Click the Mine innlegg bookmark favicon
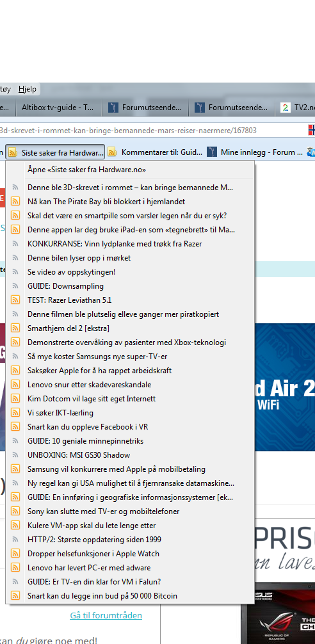 (x=211, y=152)
